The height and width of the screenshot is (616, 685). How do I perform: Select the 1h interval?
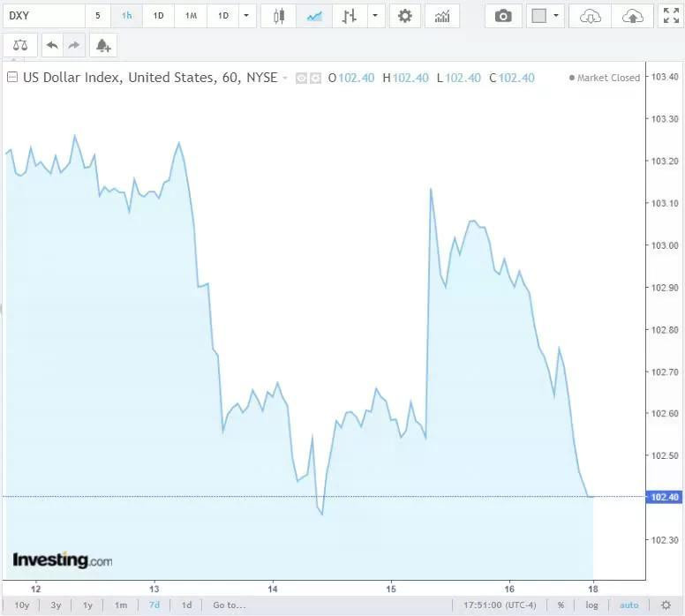tap(127, 16)
